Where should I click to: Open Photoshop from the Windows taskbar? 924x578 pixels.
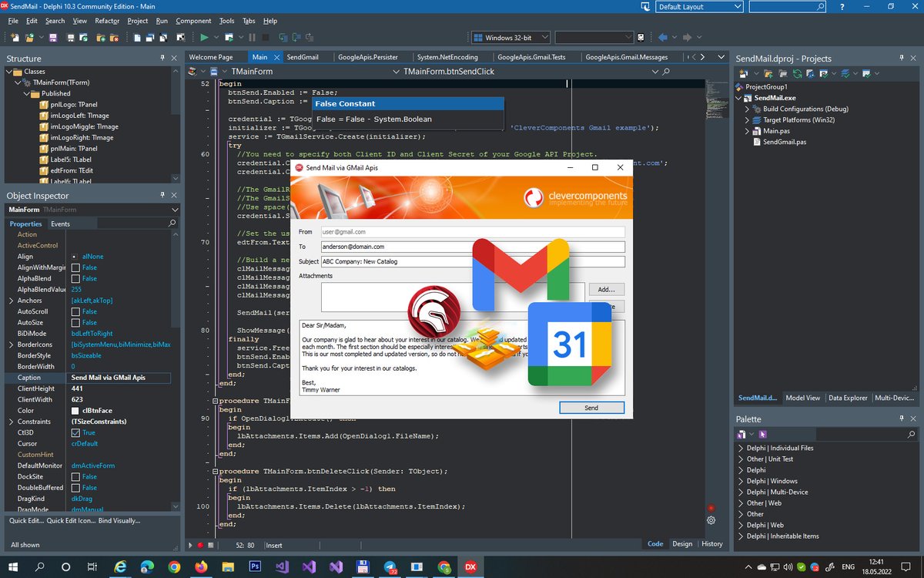[255, 566]
